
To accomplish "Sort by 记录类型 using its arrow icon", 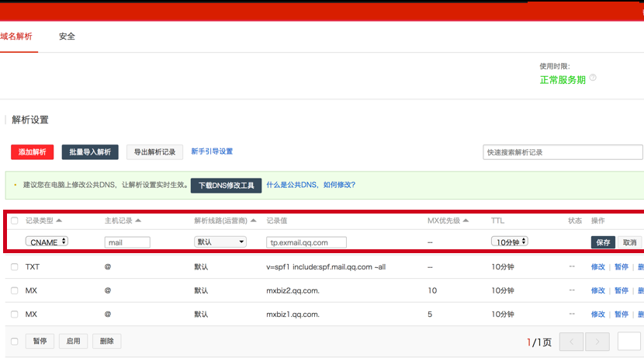I will pyautogui.click(x=59, y=221).
